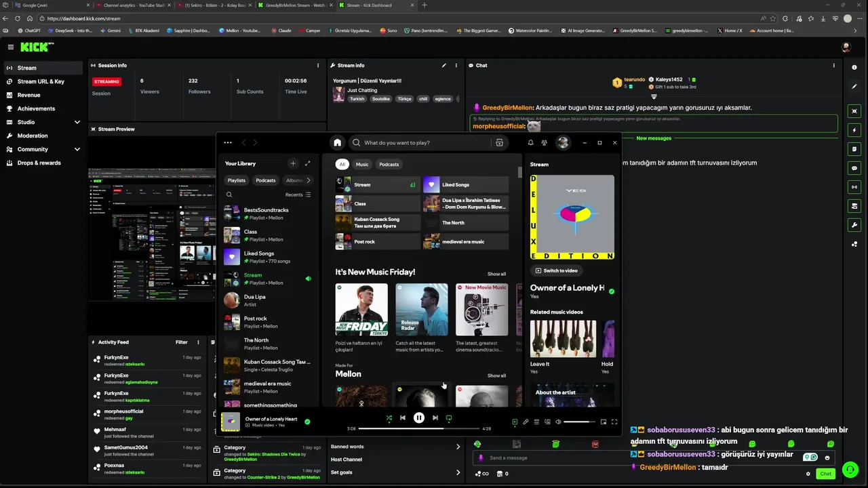868x488 pixels.
Task: Open Connect to a device icon
Action: (x=547, y=422)
